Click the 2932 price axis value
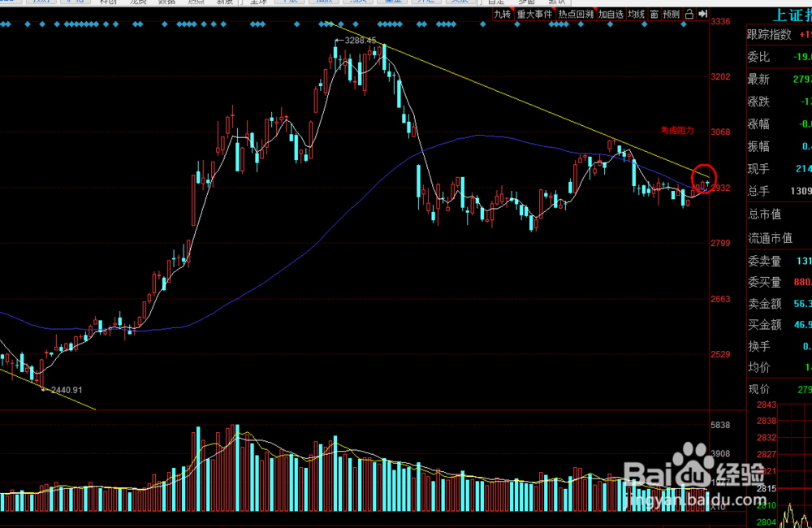 (x=721, y=188)
